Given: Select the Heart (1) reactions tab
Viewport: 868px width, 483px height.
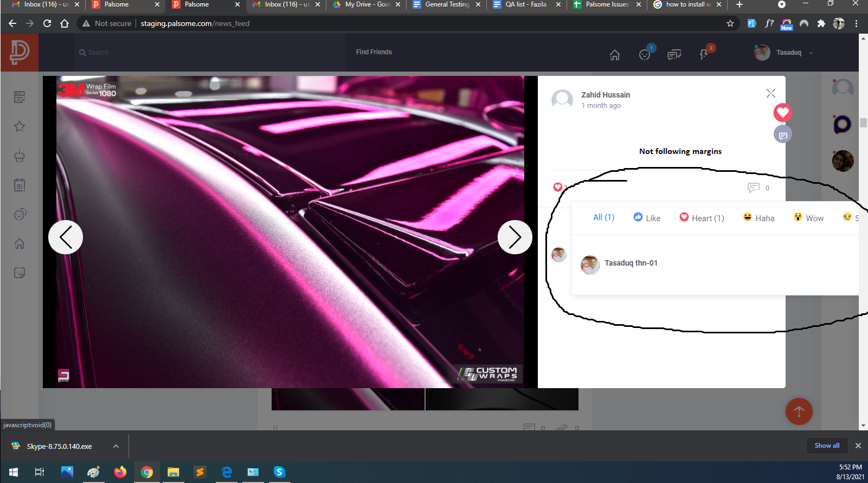Looking at the screenshot, I should (702, 217).
